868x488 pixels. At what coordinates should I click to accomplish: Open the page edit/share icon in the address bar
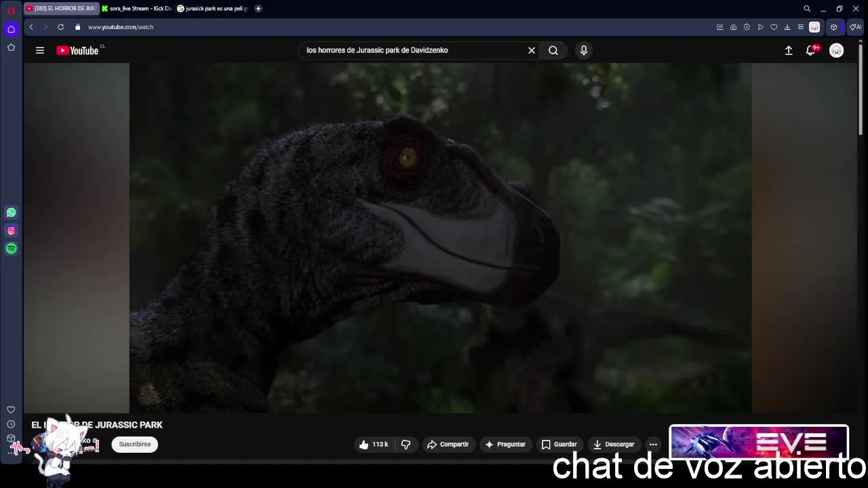719,27
